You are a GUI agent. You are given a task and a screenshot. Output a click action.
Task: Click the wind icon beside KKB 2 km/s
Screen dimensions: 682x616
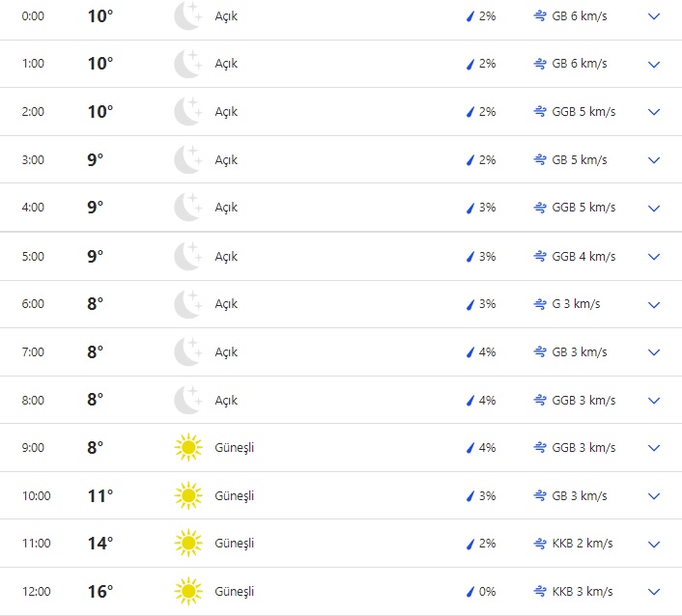pos(540,544)
